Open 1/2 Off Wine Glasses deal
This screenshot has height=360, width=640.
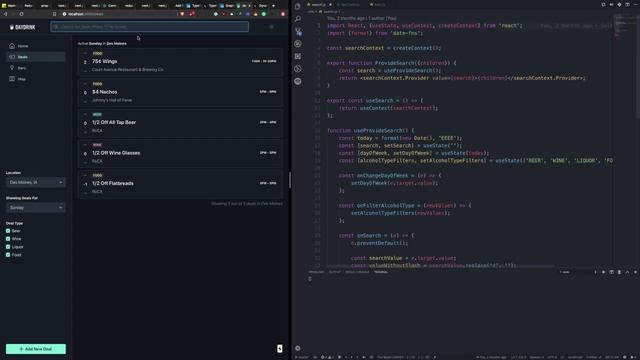[116, 153]
